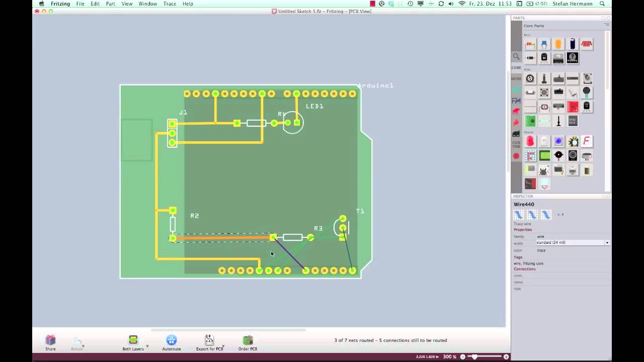Click the Both Layers view icon
The height and width of the screenshot is (362, 644).
pyautogui.click(x=133, y=340)
